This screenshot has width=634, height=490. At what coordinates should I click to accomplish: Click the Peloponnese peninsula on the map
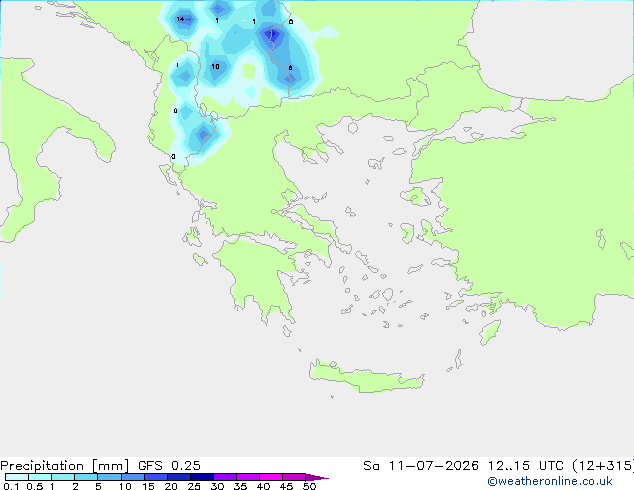[x=259, y=275]
